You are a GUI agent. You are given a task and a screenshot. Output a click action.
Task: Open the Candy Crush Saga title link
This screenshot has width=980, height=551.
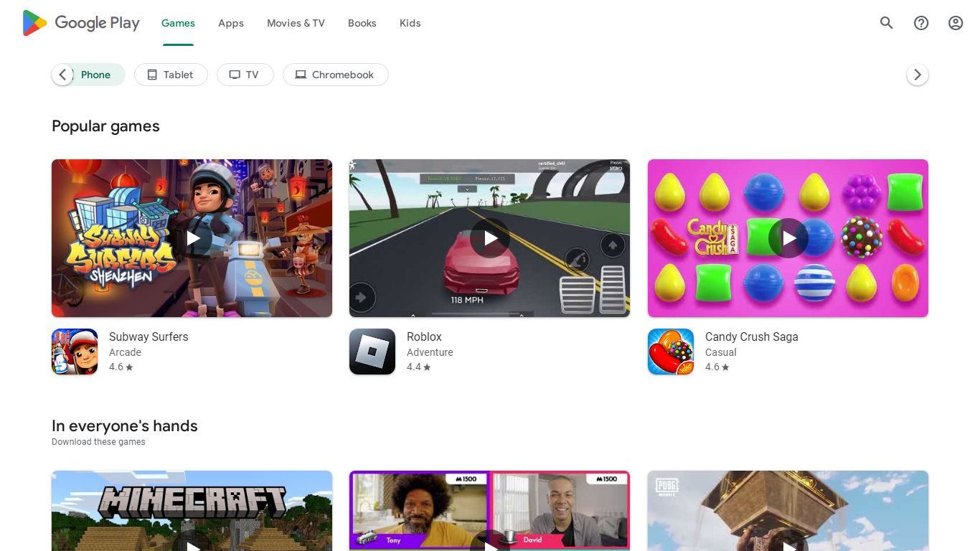(x=752, y=336)
